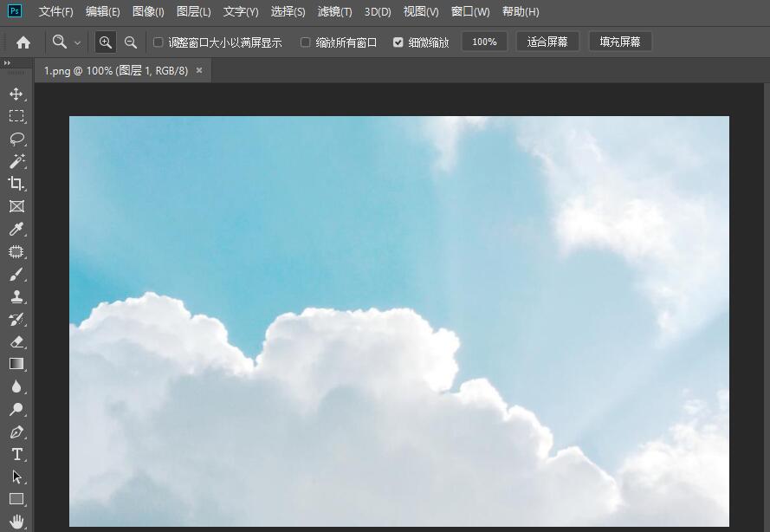The width and height of the screenshot is (770, 532).
Task: Open the 3D(D) menu
Action: pyautogui.click(x=378, y=11)
